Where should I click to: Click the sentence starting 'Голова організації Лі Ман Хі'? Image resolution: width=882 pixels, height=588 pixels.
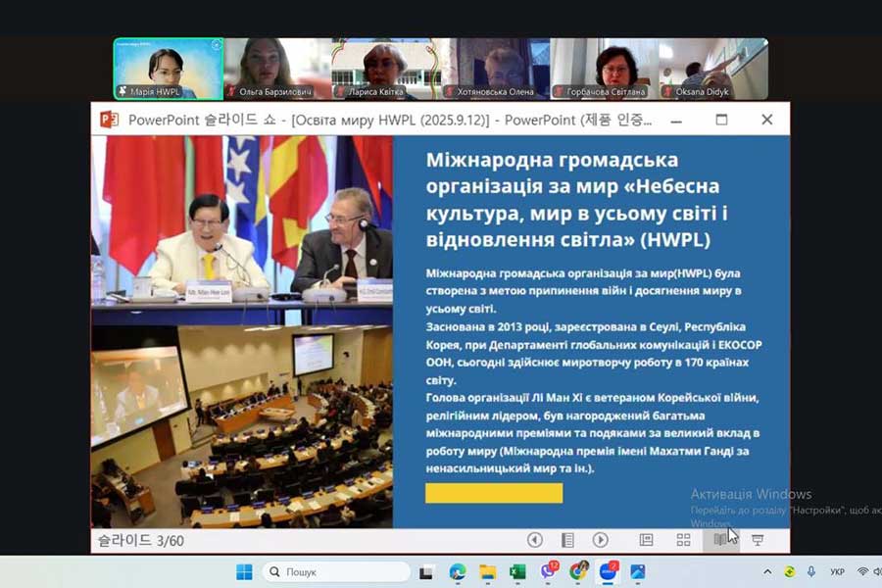click(593, 433)
